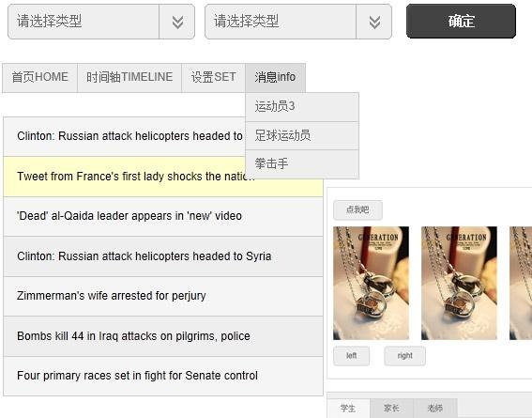
Task: Select the 家长 tab
Action: [x=391, y=409]
